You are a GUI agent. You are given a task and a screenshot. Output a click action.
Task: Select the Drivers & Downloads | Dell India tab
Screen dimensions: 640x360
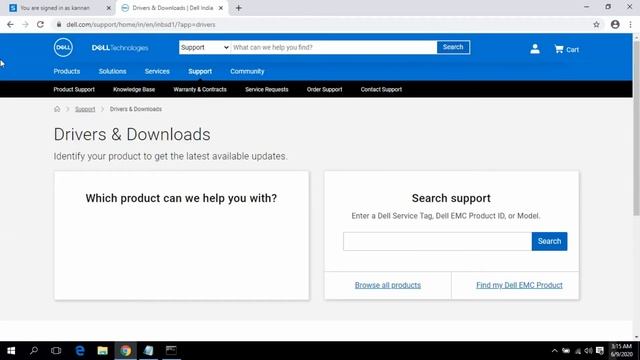click(172, 8)
